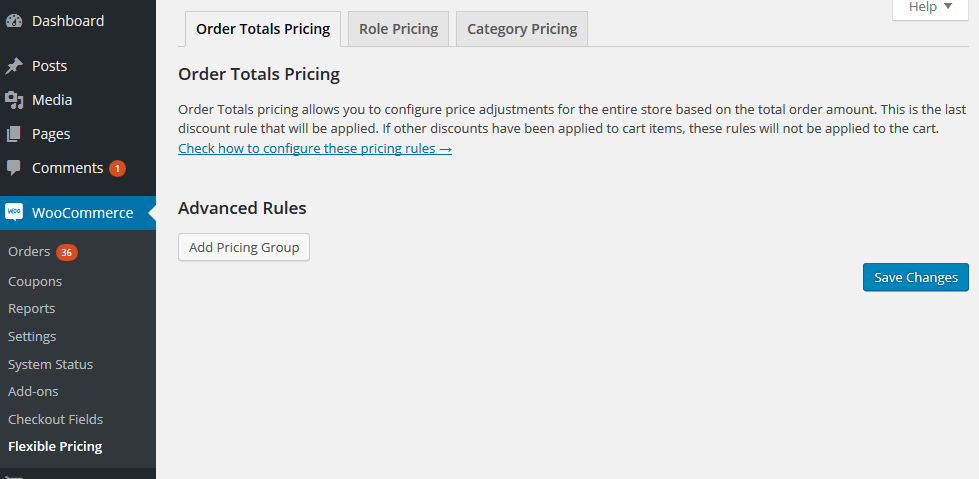Expand the Help dropdown
The width and height of the screenshot is (979, 479).
[930, 8]
